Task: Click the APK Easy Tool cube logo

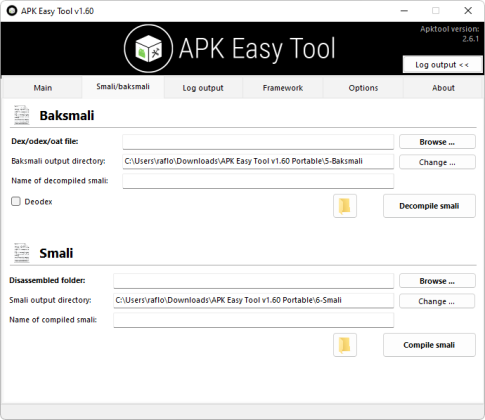Action: click(x=148, y=49)
